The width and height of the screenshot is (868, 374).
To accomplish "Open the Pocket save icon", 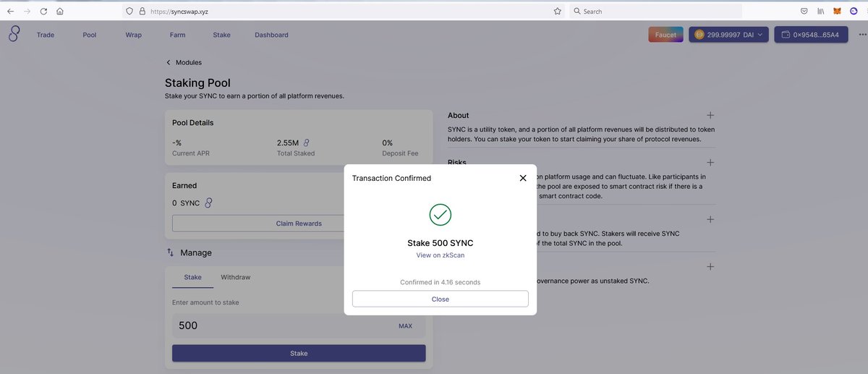I will [x=804, y=12].
